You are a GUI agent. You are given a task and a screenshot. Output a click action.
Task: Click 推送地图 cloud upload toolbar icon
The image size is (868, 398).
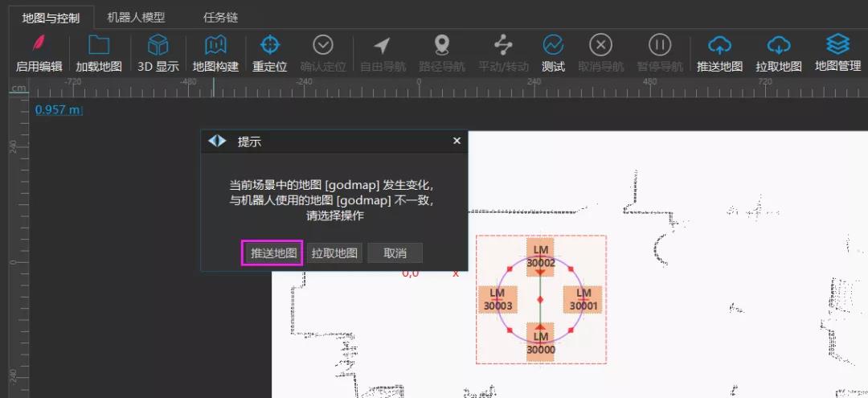(719, 45)
